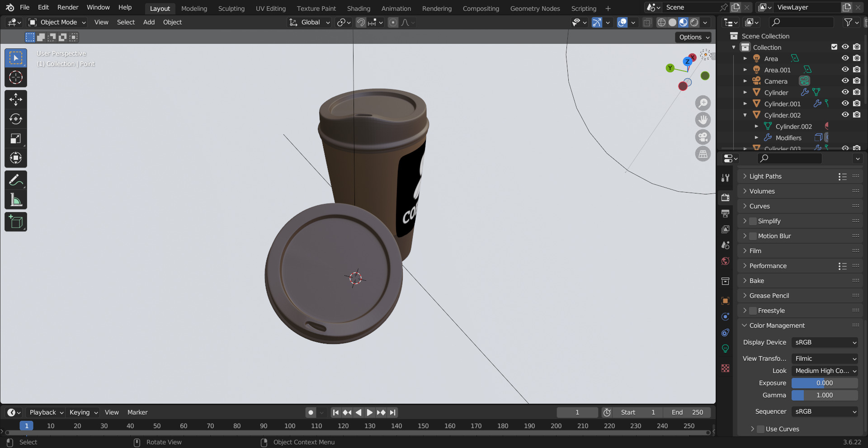868x448 pixels.
Task: Open the Texture properties tab icon
Action: [726, 368]
